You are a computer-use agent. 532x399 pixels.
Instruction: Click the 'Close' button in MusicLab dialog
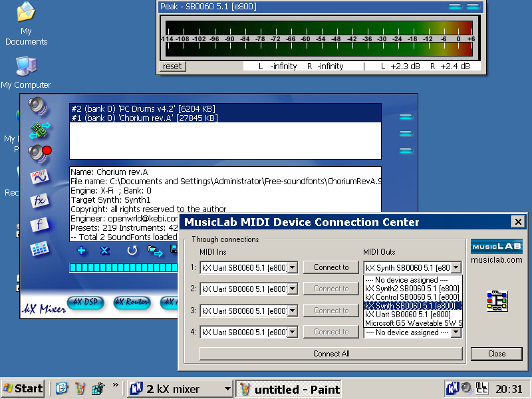pyautogui.click(x=497, y=354)
